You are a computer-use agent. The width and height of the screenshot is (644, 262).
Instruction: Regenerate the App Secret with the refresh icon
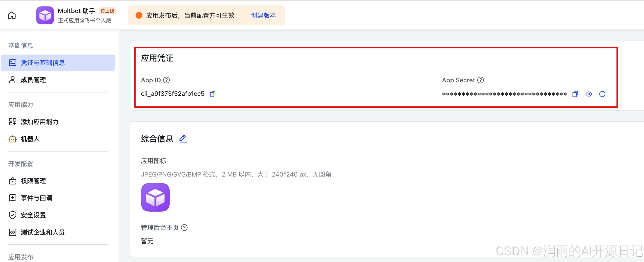point(603,94)
